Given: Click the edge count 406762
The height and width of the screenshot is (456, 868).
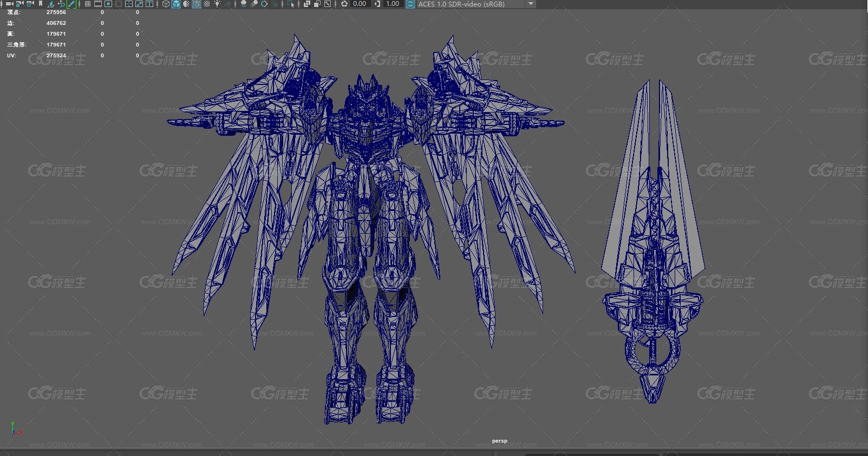Looking at the screenshot, I should point(56,23).
